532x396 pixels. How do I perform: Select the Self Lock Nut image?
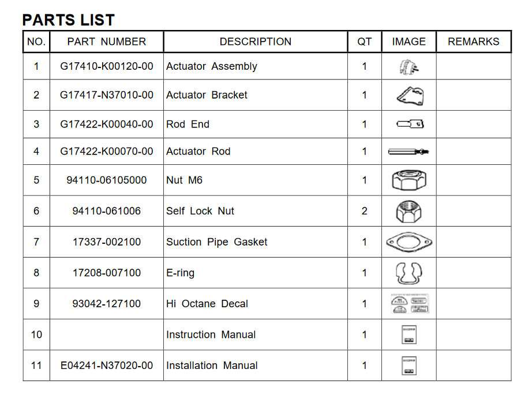point(409,211)
